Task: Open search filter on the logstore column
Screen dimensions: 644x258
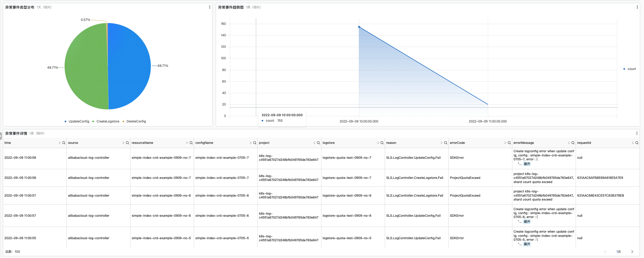Action: (x=382, y=143)
